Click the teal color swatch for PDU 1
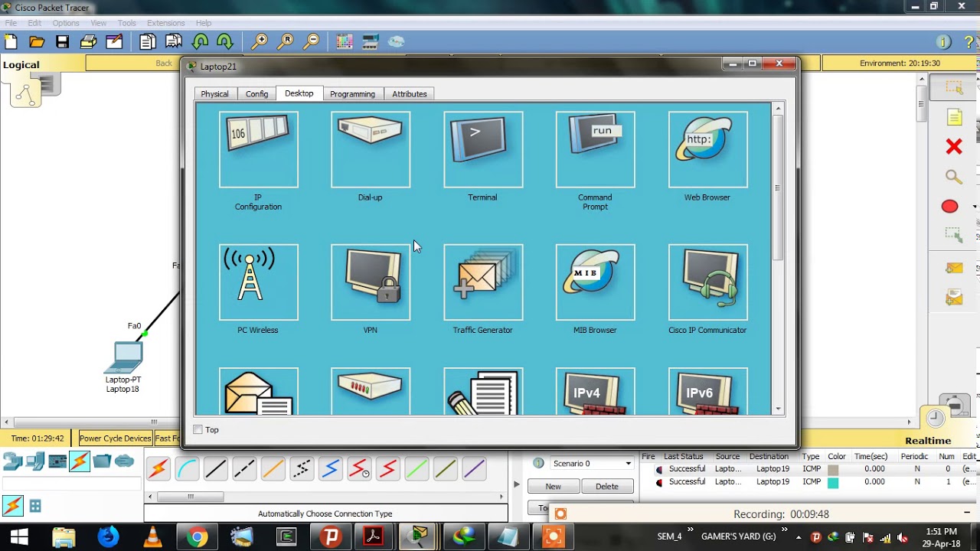The image size is (980, 551). (833, 482)
